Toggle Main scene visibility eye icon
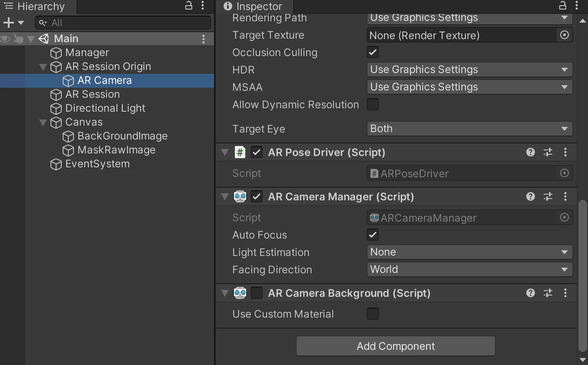This screenshot has height=365, width=588. click(6, 39)
